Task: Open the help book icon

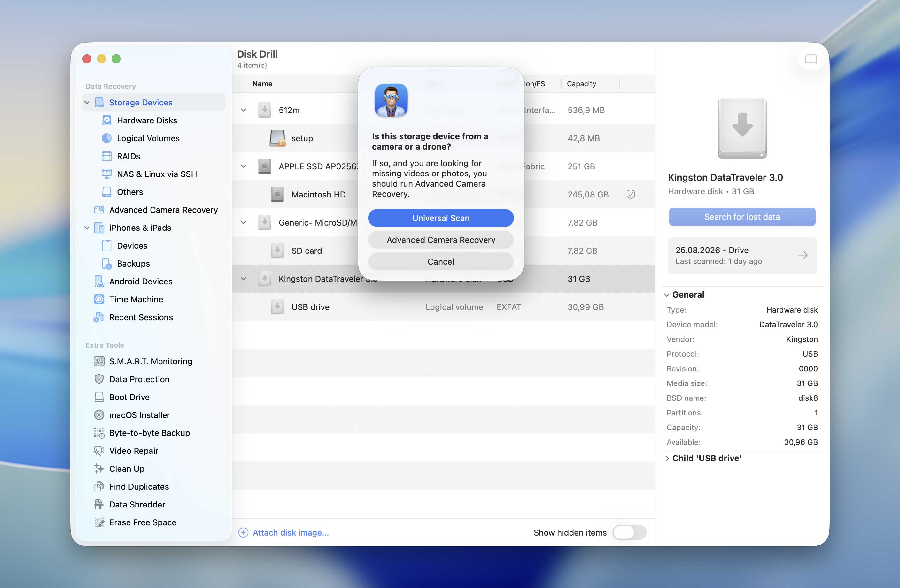Action: coord(811,58)
